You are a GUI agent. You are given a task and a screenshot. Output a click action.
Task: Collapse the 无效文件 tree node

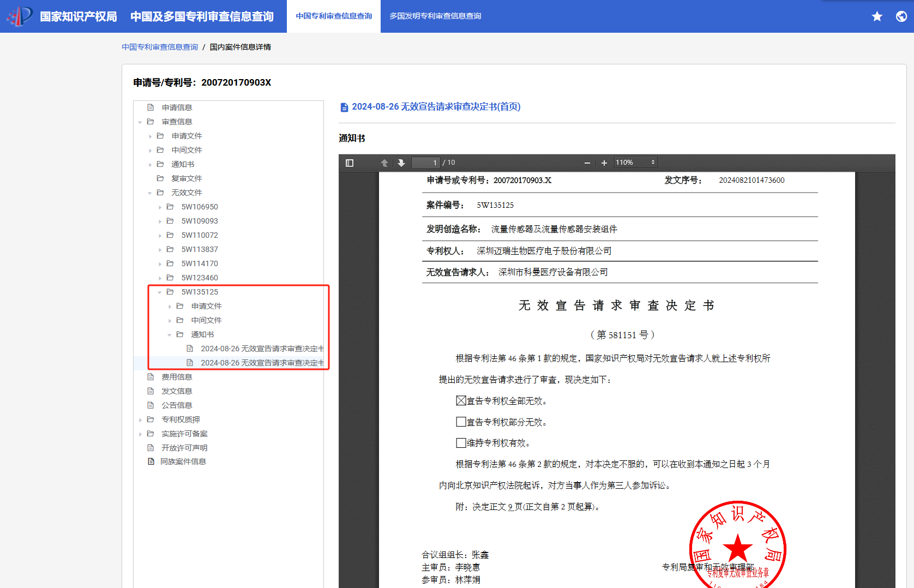[150, 193]
